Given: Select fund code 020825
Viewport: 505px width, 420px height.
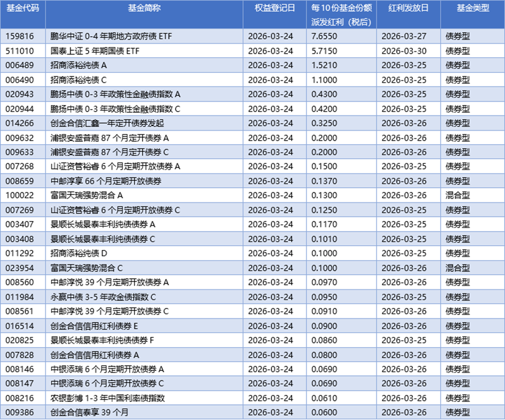Looking at the screenshot, I should click(20, 340).
